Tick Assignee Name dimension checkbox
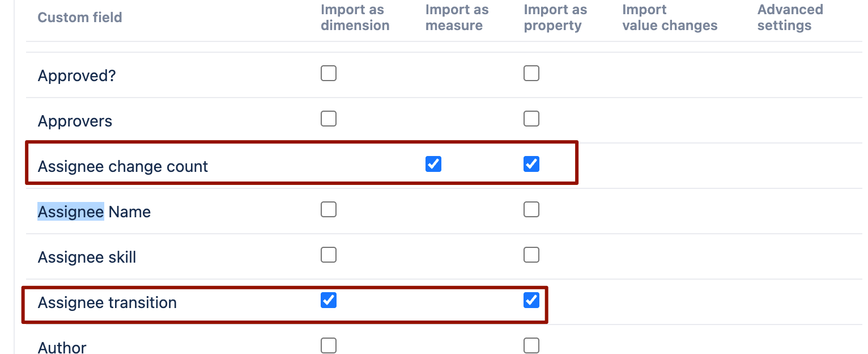This screenshot has height=354, width=868. pyautogui.click(x=329, y=209)
